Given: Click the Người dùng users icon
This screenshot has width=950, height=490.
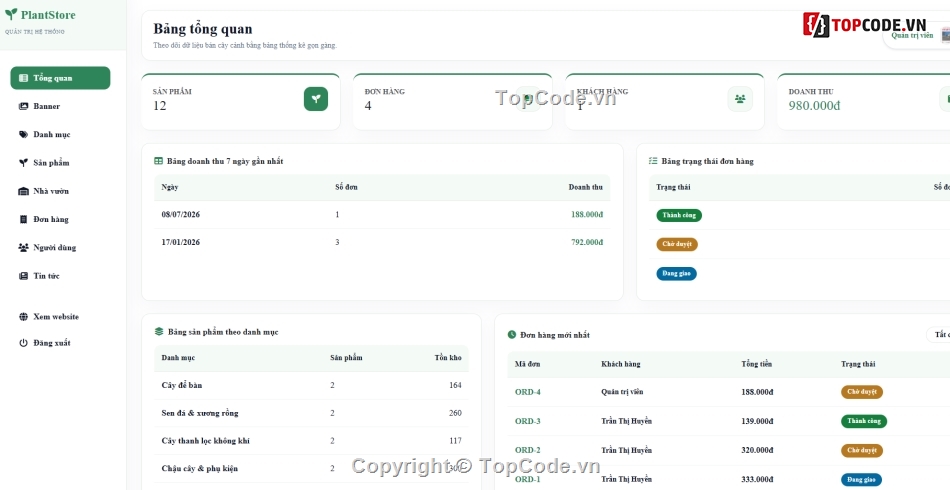Looking at the screenshot, I should [24, 247].
